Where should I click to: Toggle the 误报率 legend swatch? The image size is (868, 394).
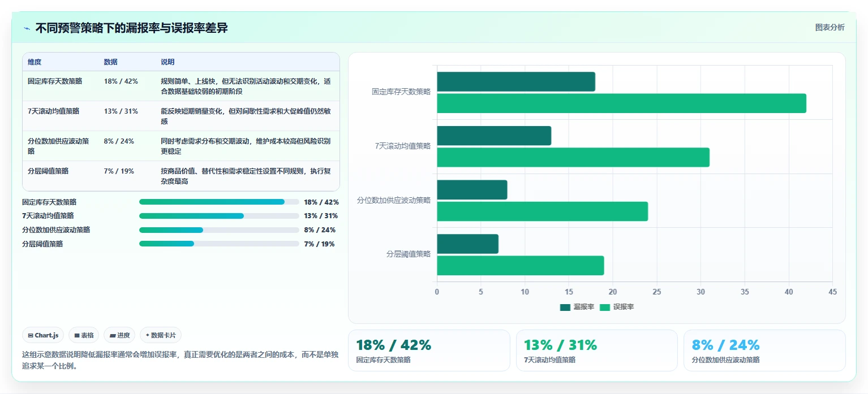pos(605,307)
